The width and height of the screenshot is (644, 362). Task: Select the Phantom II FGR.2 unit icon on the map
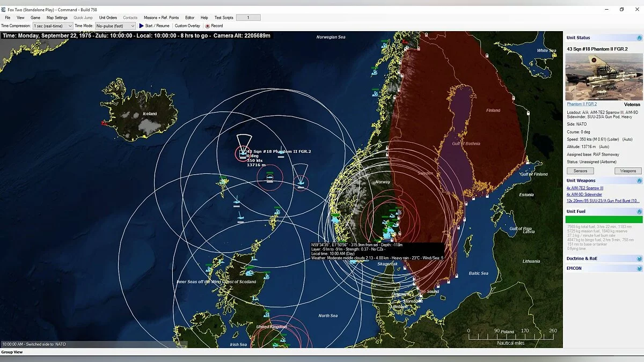click(x=243, y=153)
